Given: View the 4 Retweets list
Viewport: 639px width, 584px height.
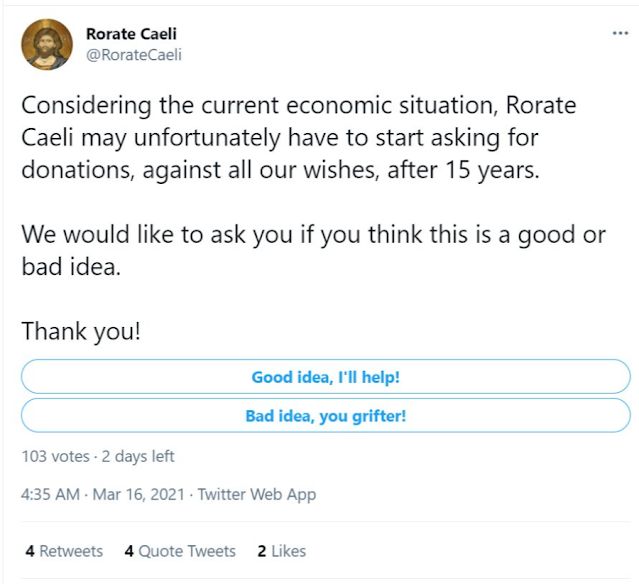Looking at the screenshot, I should pyautogui.click(x=63, y=551).
